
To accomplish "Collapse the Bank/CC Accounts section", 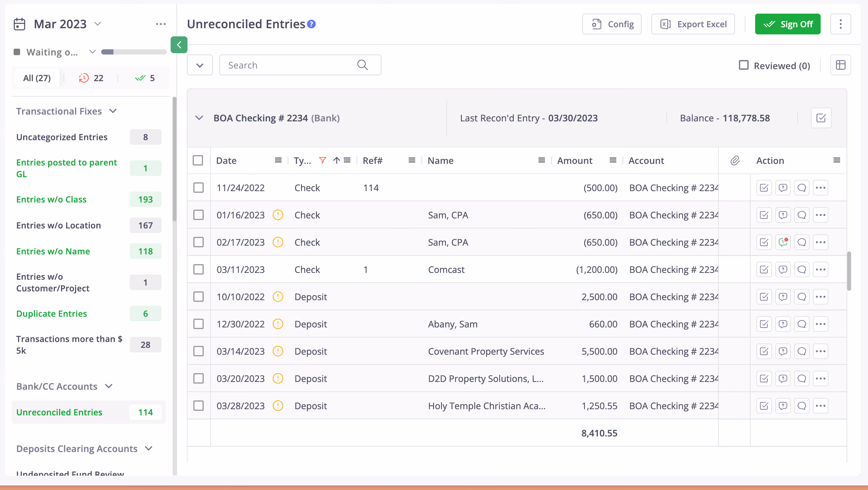I will point(108,386).
